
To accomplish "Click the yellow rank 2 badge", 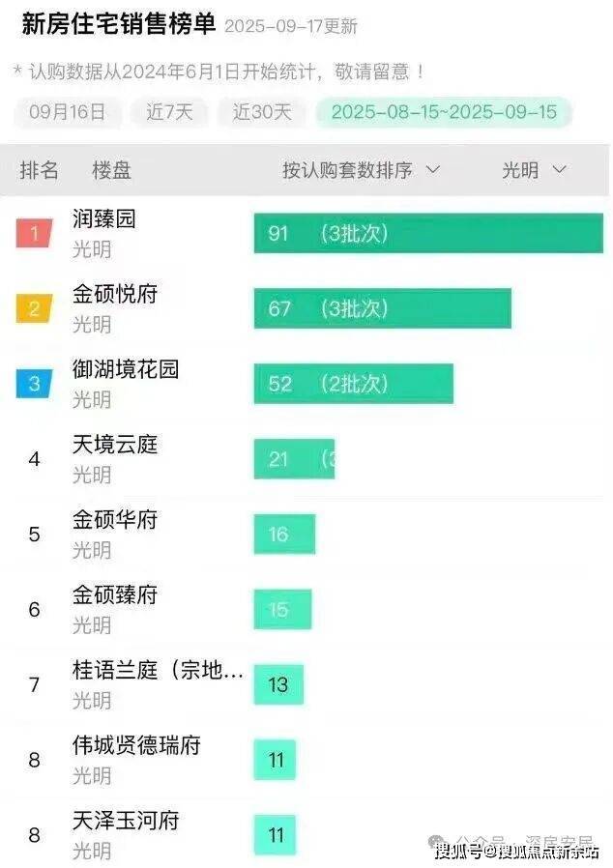I will click(34, 308).
